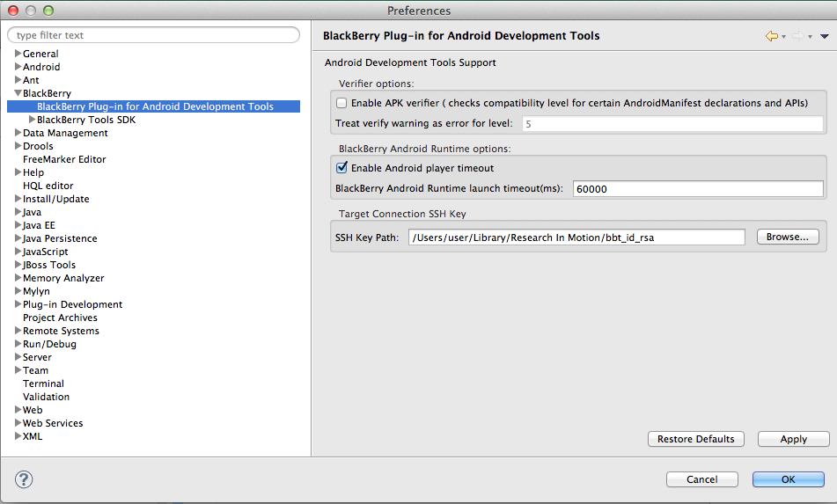Browse for the SSH key file
This screenshot has height=504, width=837.
(788, 237)
